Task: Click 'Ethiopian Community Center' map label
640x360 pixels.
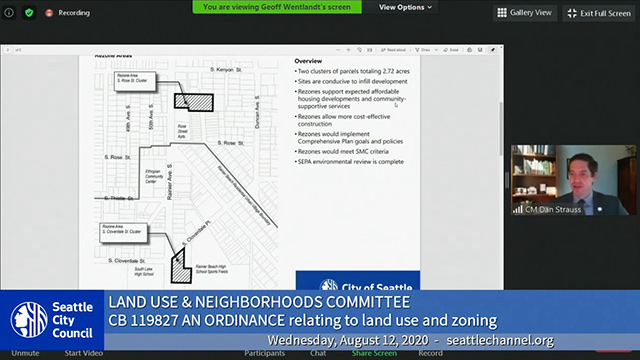Action: tap(154, 176)
